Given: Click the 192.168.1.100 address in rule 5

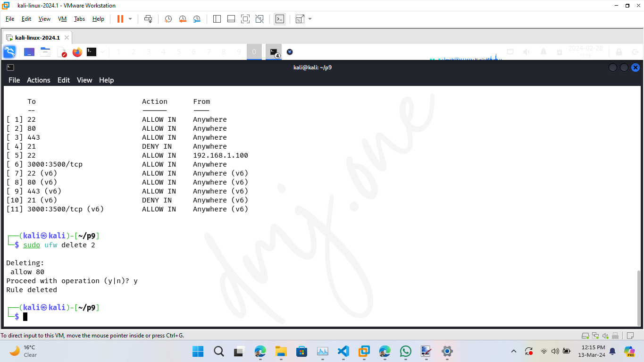Looking at the screenshot, I should [x=220, y=155].
